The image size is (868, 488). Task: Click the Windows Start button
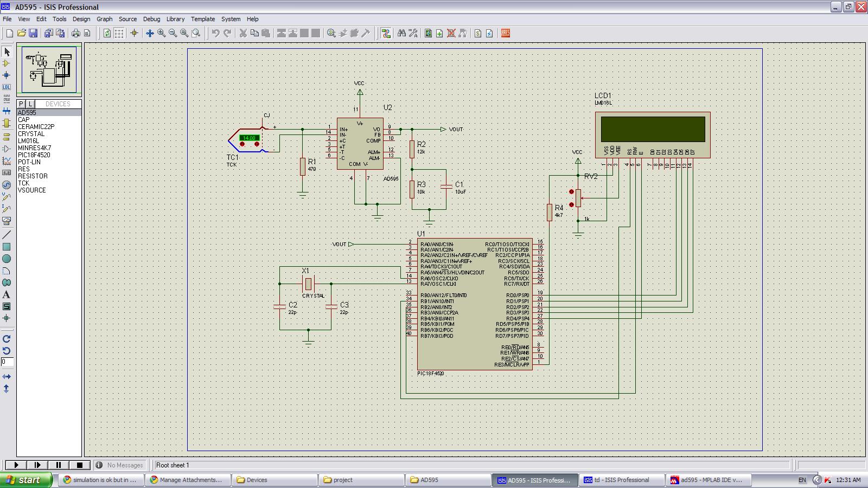tap(26, 480)
